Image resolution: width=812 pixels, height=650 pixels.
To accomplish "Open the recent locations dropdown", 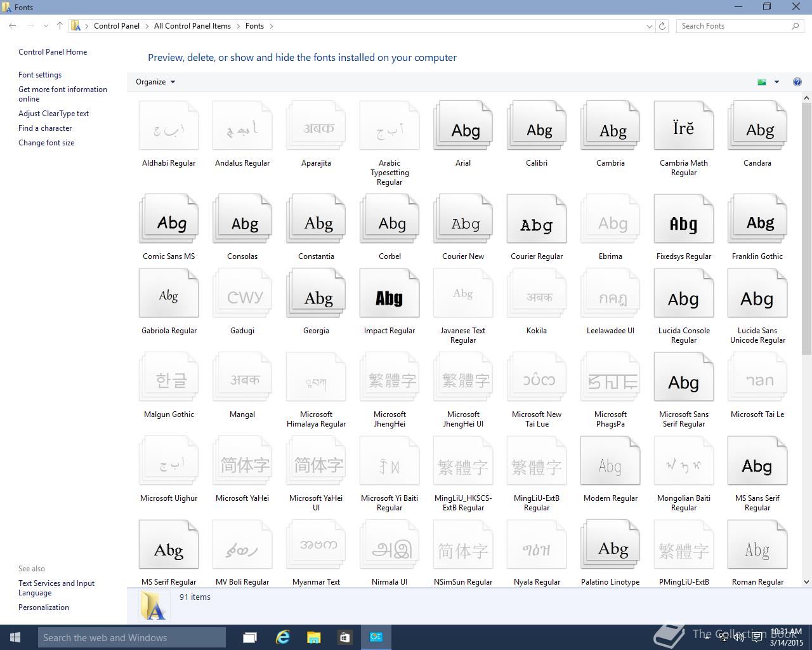I will pyautogui.click(x=46, y=26).
